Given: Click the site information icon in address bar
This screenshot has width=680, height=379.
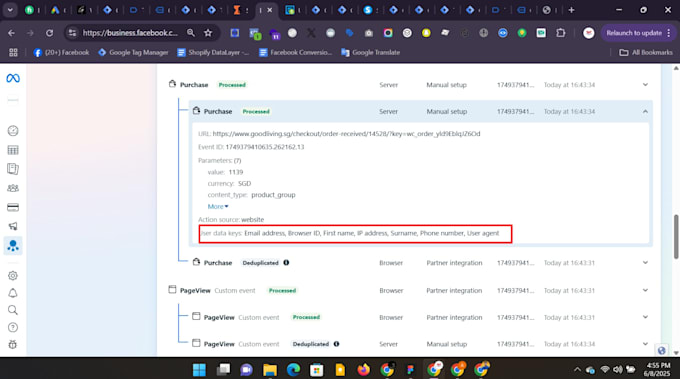Looking at the screenshot, I should click(72, 33).
